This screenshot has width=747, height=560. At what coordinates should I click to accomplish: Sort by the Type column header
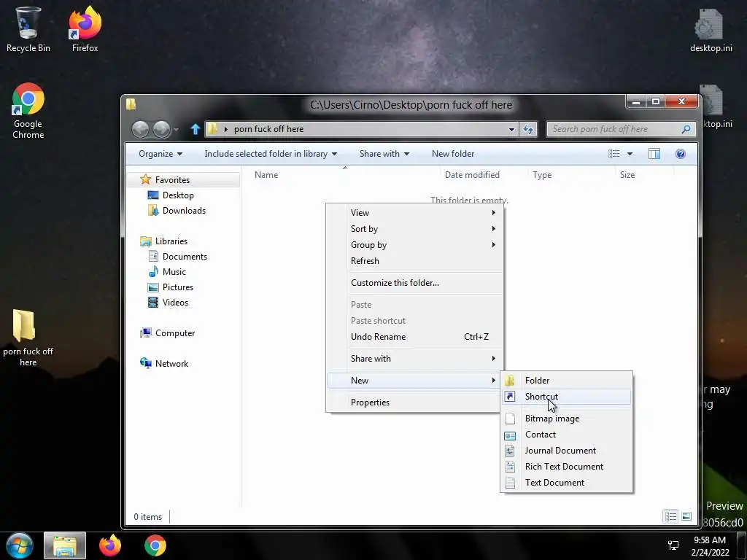pos(571,175)
